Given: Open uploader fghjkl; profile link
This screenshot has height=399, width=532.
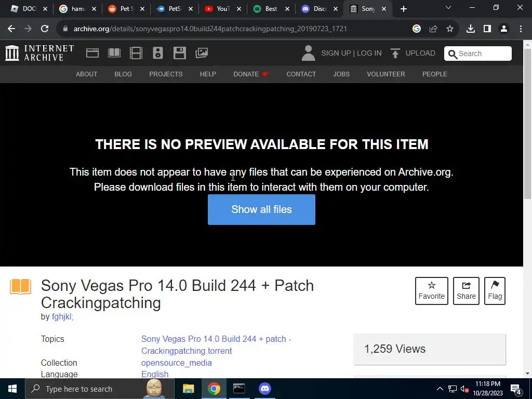Looking at the screenshot, I should (63, 316).
